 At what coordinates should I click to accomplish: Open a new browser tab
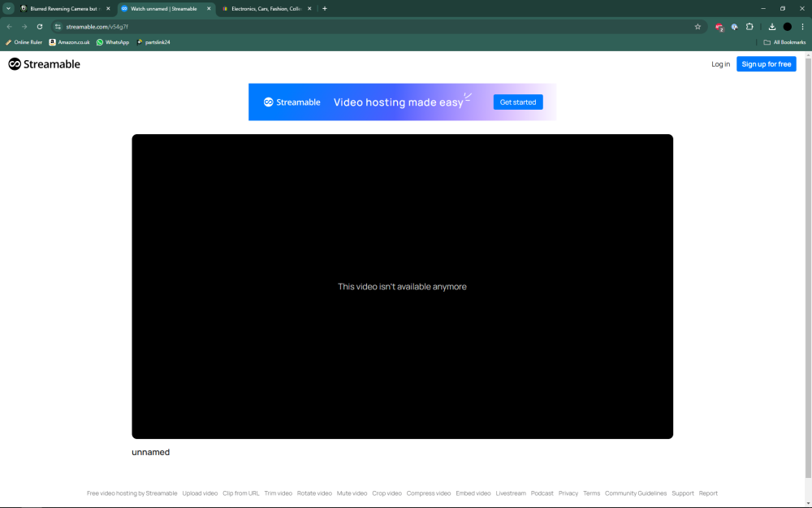[325, 9]
